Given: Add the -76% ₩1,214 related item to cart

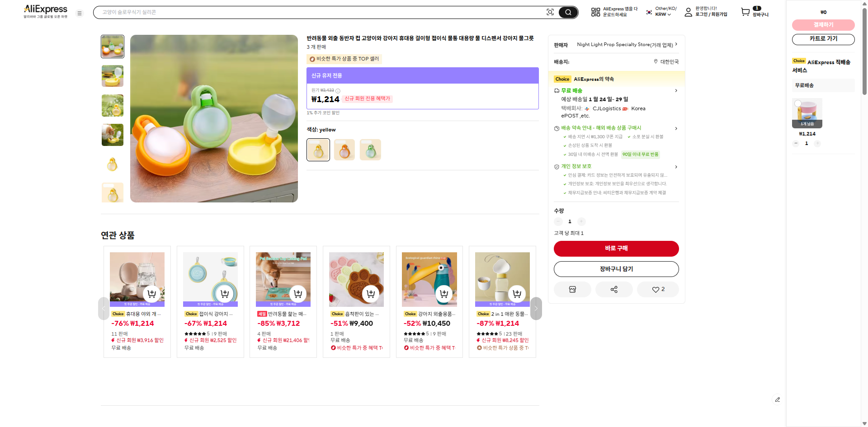Looking at the screenshot, I should tap(152, 294).
